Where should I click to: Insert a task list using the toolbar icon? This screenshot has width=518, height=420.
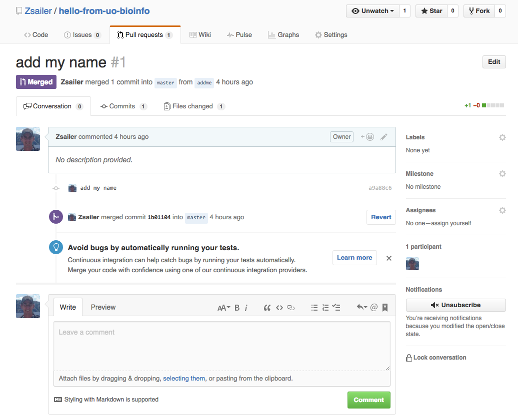(336, 308)
